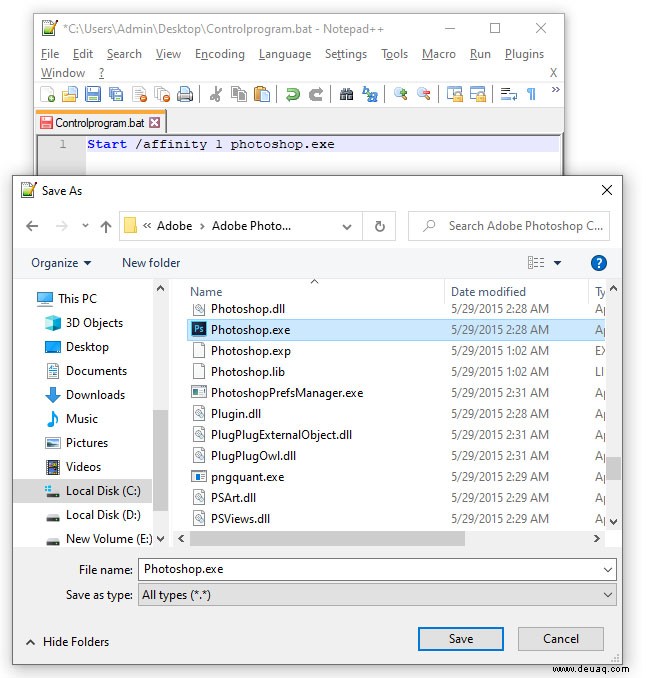Screen dimensions: 646x678
Task: Select the Controlprogram.bat document tab
Action: pos(100,123)
